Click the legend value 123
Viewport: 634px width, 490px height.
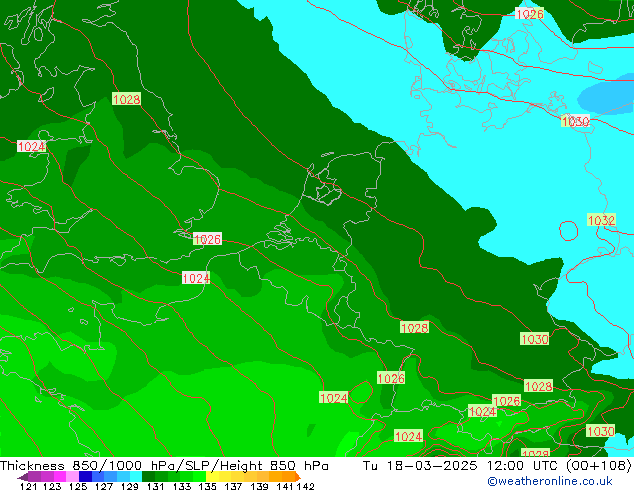pyautogui.click(x=52, y=486)
